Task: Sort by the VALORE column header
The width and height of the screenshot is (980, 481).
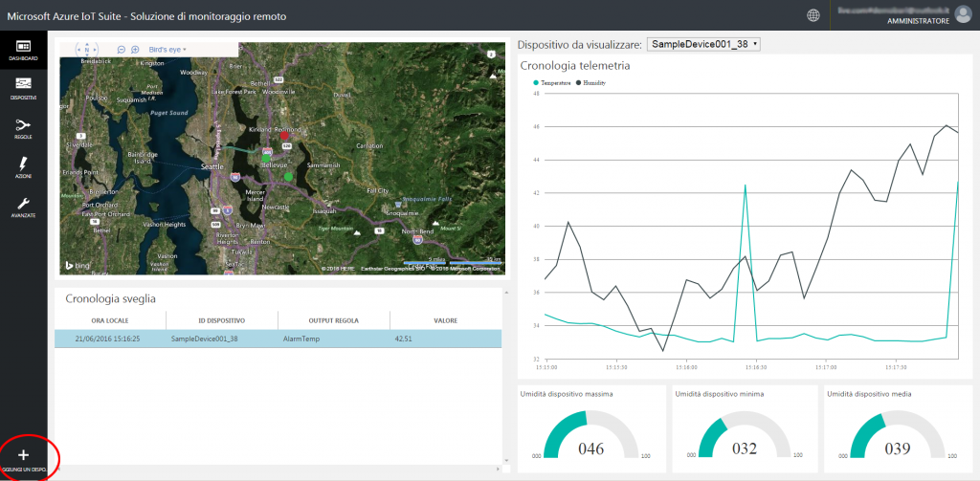Action: [446, 320]
